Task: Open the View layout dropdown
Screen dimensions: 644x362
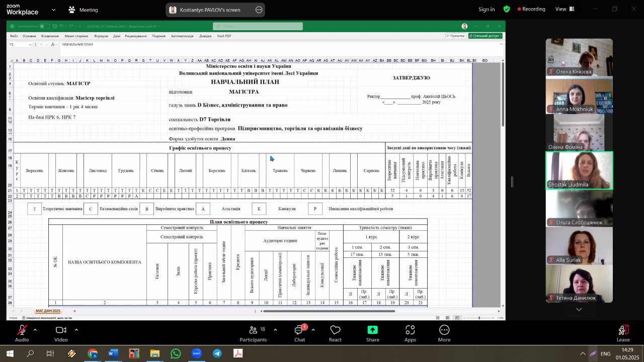Action: (564, 9)
